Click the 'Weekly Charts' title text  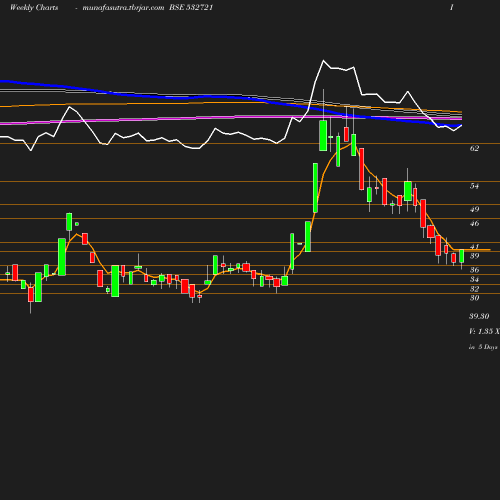(x=34, y=7)
